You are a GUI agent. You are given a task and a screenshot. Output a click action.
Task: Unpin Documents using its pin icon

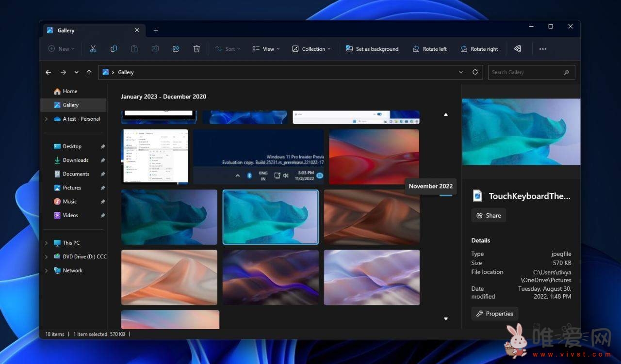102,174
